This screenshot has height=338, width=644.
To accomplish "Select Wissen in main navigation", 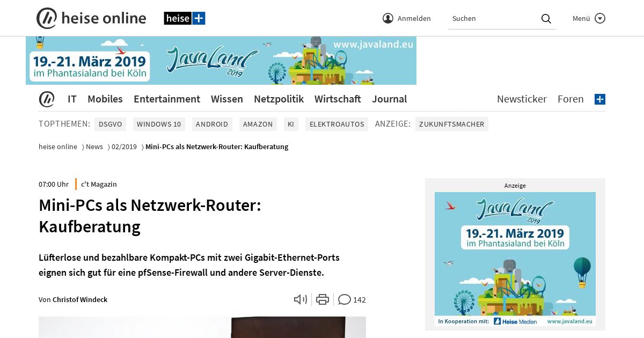I will 227,99.
